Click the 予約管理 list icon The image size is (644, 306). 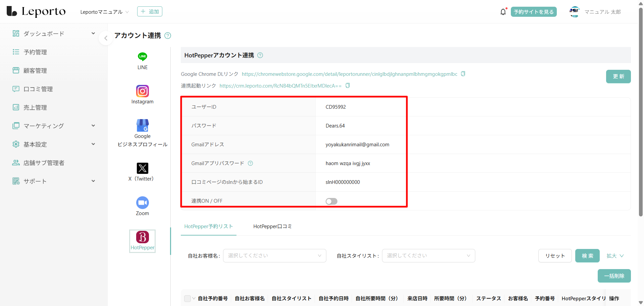16,52
